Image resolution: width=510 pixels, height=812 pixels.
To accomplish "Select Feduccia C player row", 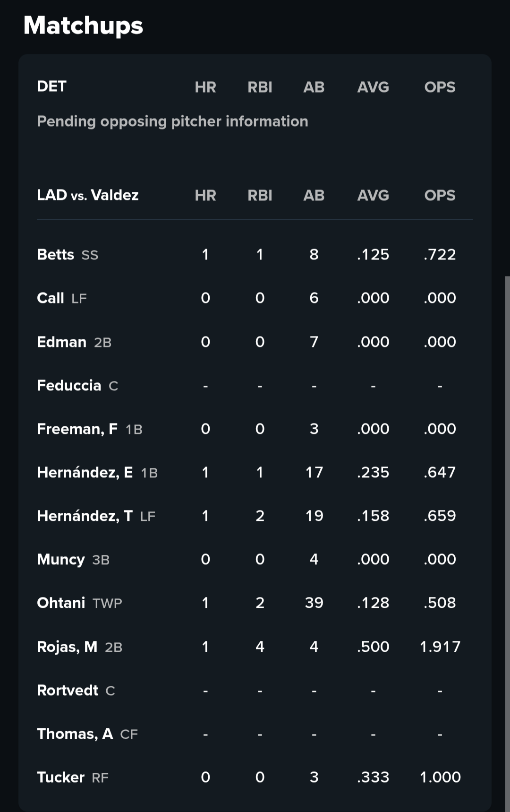I will click(x=255, y=385).
